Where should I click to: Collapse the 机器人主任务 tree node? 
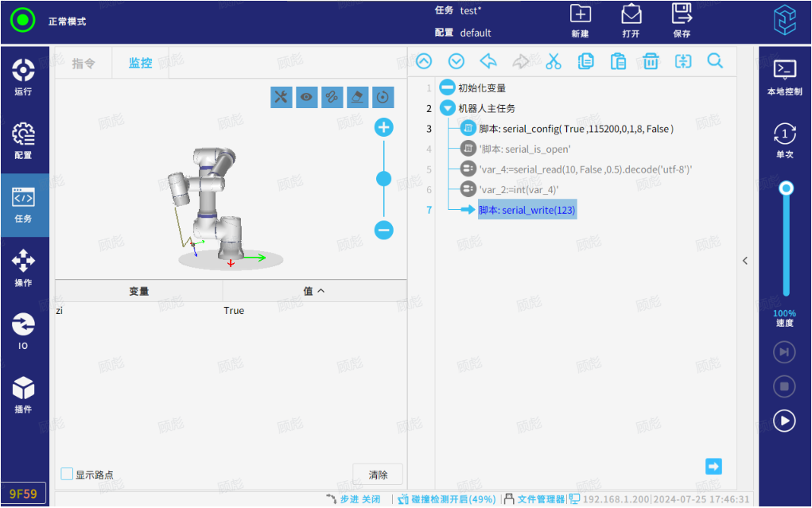coord(448,108)
